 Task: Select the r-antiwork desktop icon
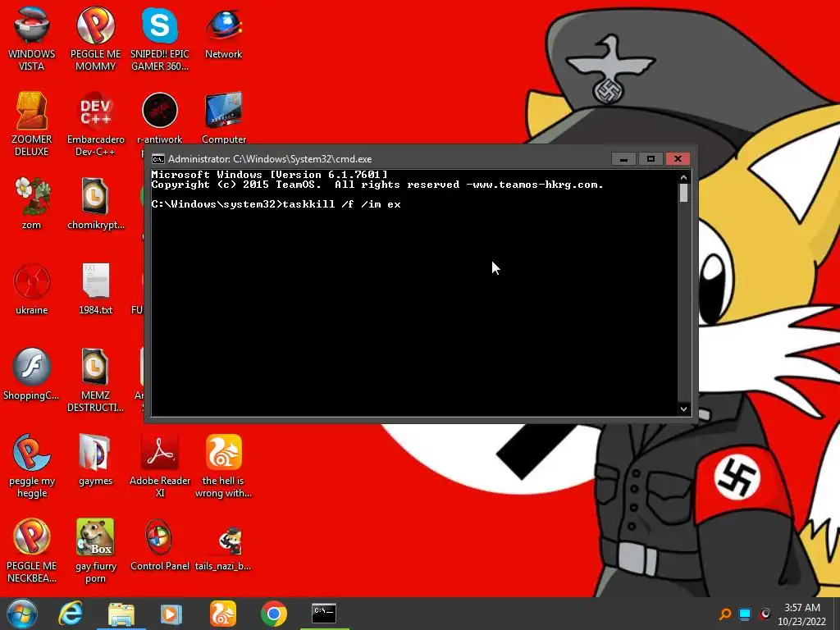pyautogui.click(x=160, y=118)
